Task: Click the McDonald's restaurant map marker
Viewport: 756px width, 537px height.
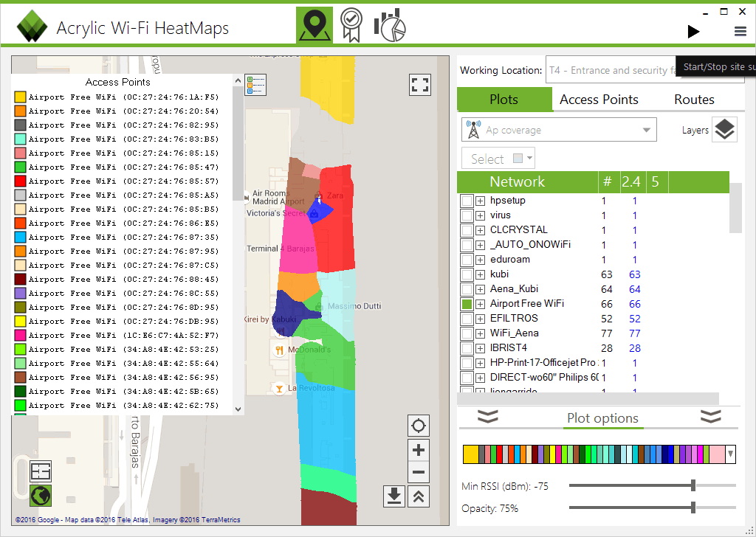Action: pyautogui.click(x=280, y=350)
